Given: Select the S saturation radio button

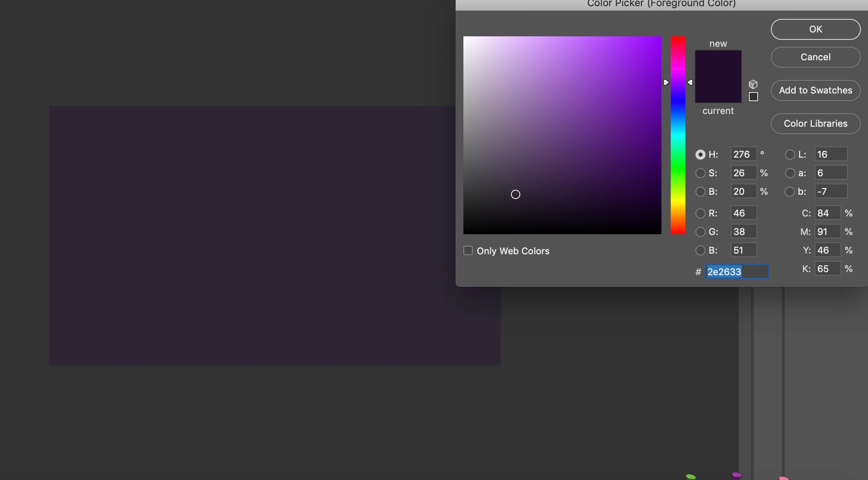Looking at the screenshot, I should point(700,173).
